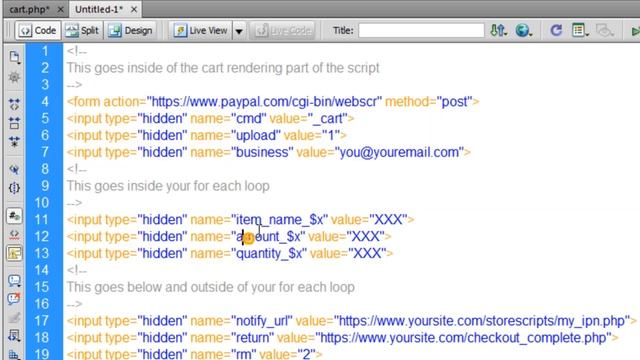Toggle the Line Numbers icon
640x360 pixels.
[x=14, y=216]
